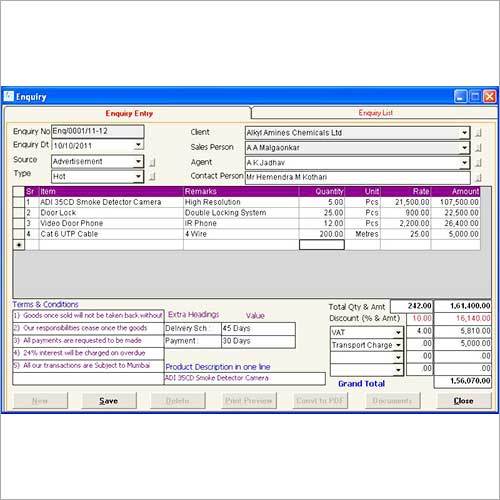This screenshot has width=500, height=500.
Task: Click the small button beside Client field
Action: pyautogui.click(x=478, y=133)
